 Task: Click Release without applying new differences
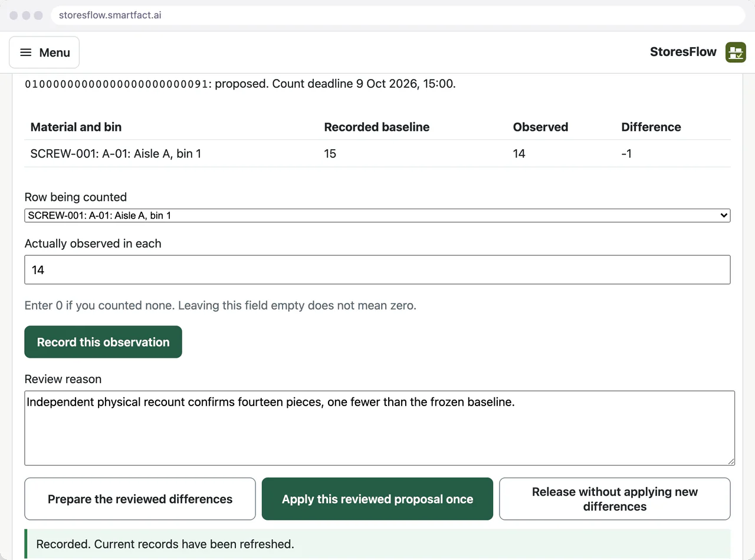pyautogui.click(x=615, y=499)
